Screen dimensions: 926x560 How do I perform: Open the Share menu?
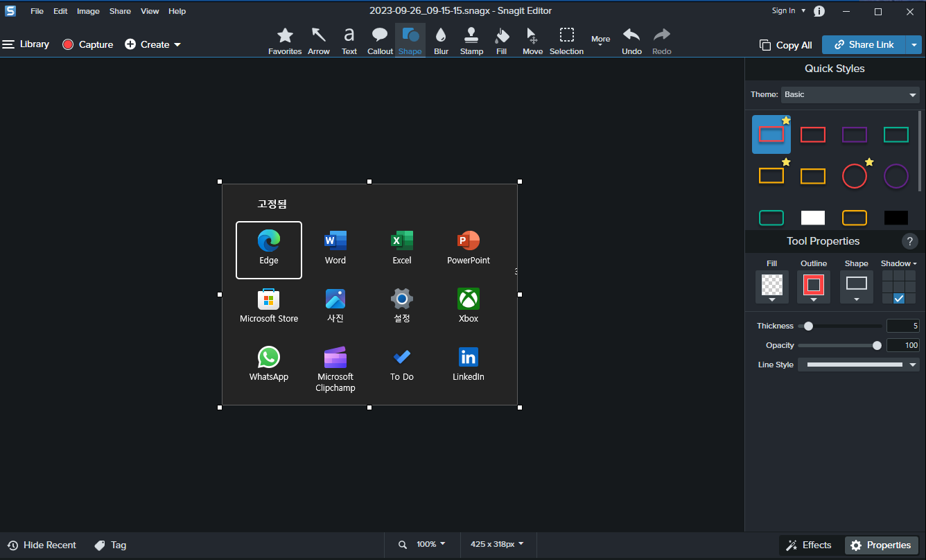coord(120,11)
